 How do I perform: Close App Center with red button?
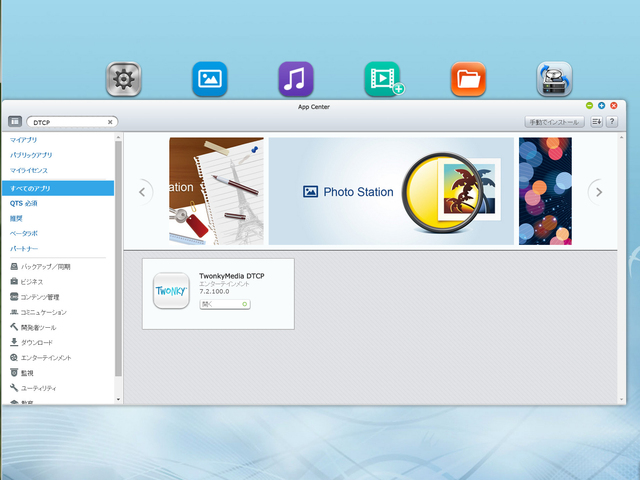[613, 106]
